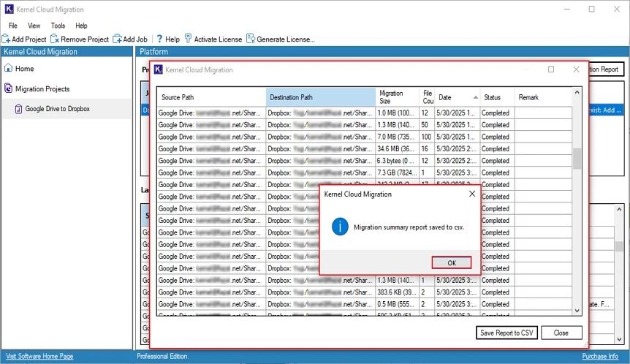Click the Generate License icon

click(250, 39)
